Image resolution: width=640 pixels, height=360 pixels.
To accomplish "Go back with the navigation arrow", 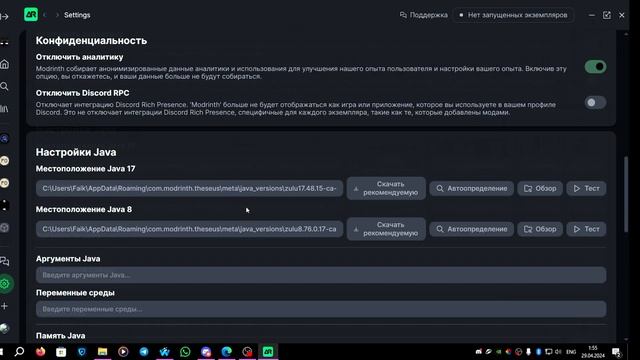I will pos(44,15).
